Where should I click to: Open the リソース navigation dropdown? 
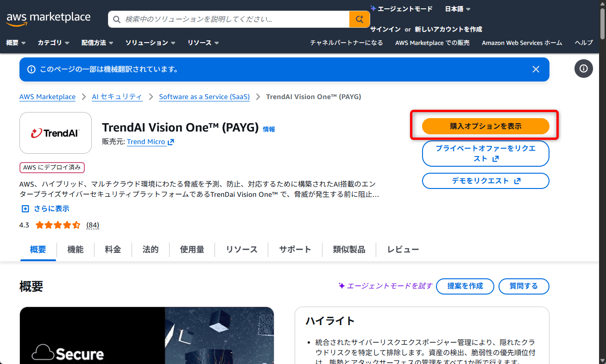tap(203, 43)
